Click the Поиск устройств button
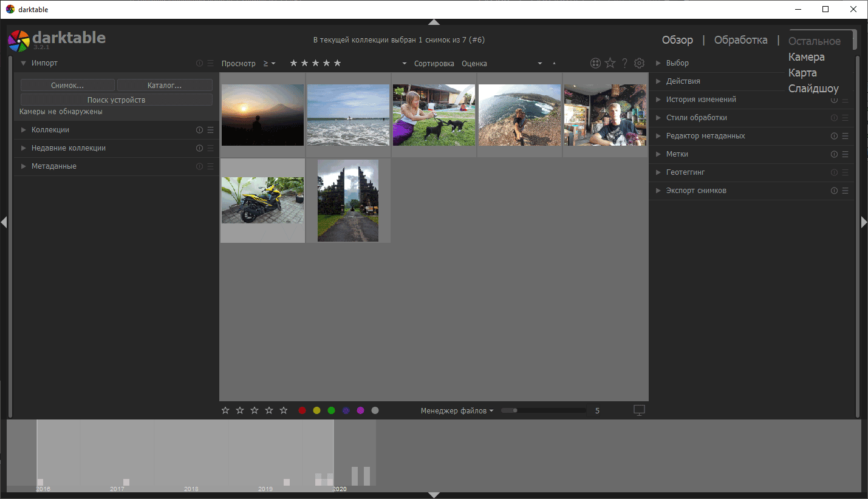This screenshot has width=868, height=499. tap(117, 100)
